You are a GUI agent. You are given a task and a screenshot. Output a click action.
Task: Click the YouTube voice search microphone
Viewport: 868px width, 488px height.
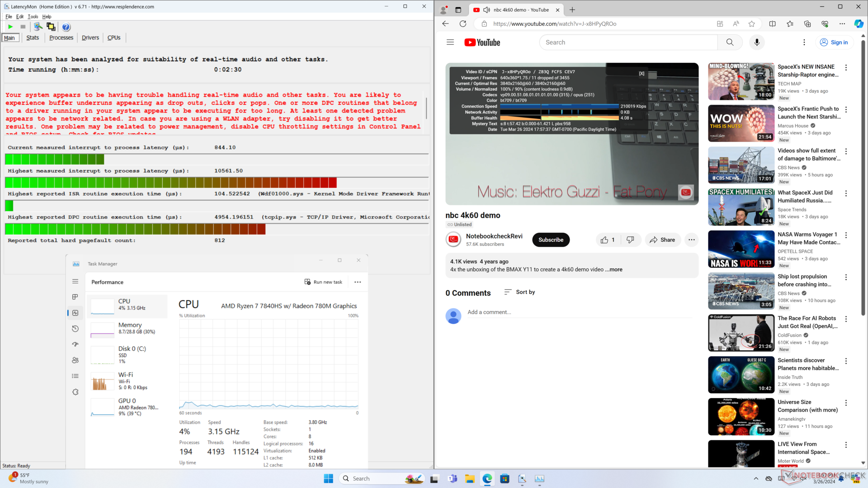757,42
